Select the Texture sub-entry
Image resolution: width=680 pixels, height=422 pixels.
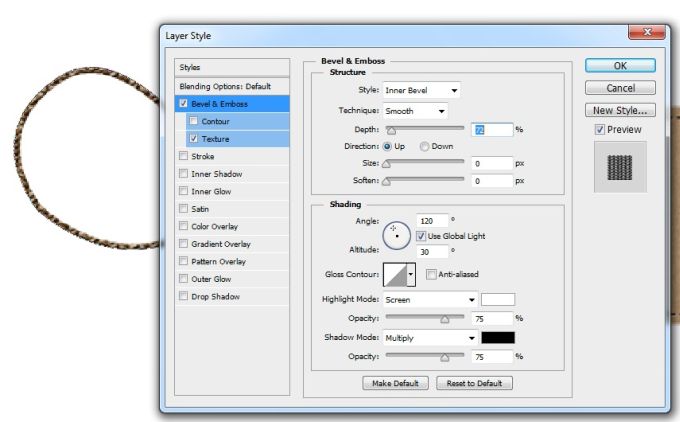[238, 139]
